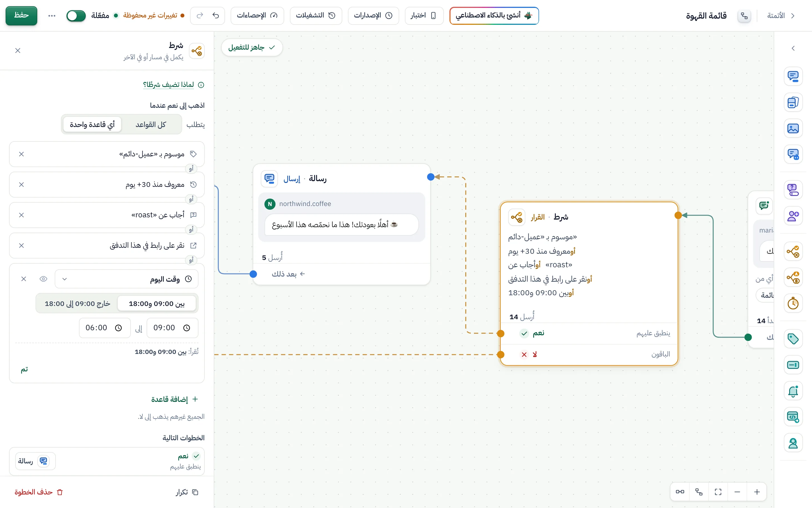812x508 pixels.
Task: Click the green حفظ save button
Action: point(21,16)
